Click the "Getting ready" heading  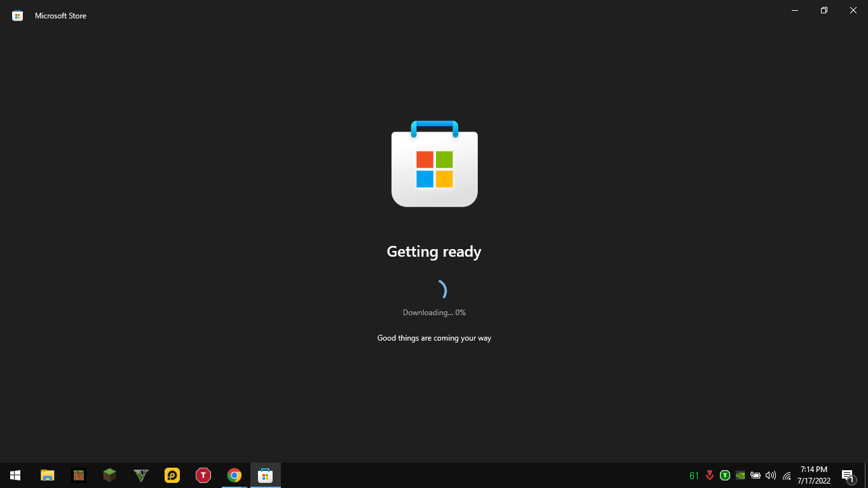click(x=434, y=252)
